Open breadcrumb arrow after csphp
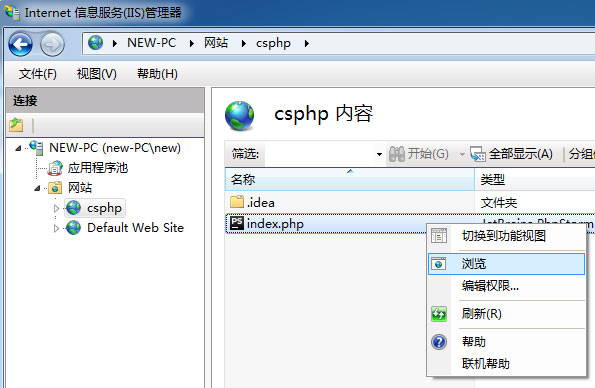 (307, 44)
